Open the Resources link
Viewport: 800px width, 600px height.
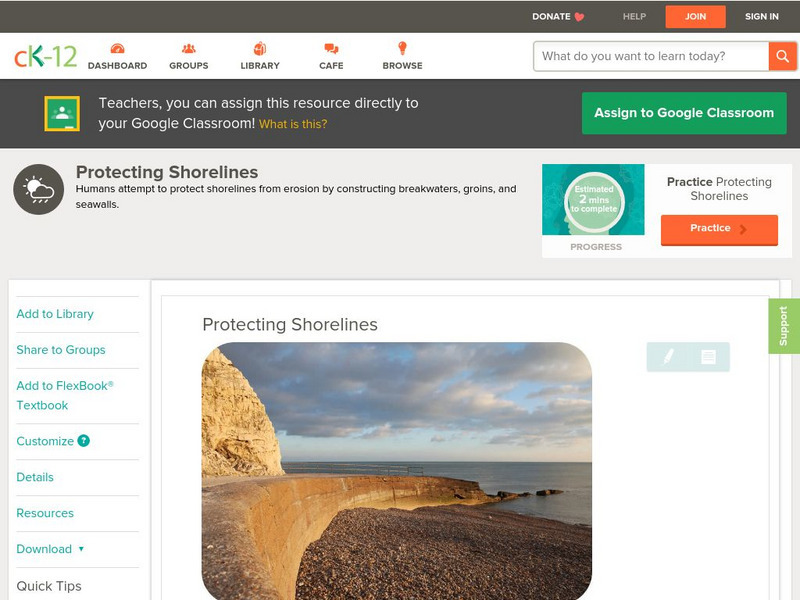[45, 513]
